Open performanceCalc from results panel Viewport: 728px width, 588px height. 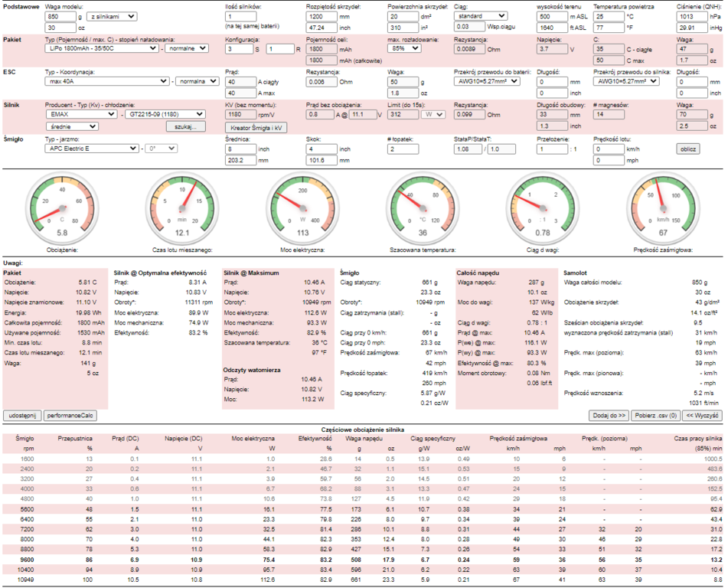click(x=70, y=414)
